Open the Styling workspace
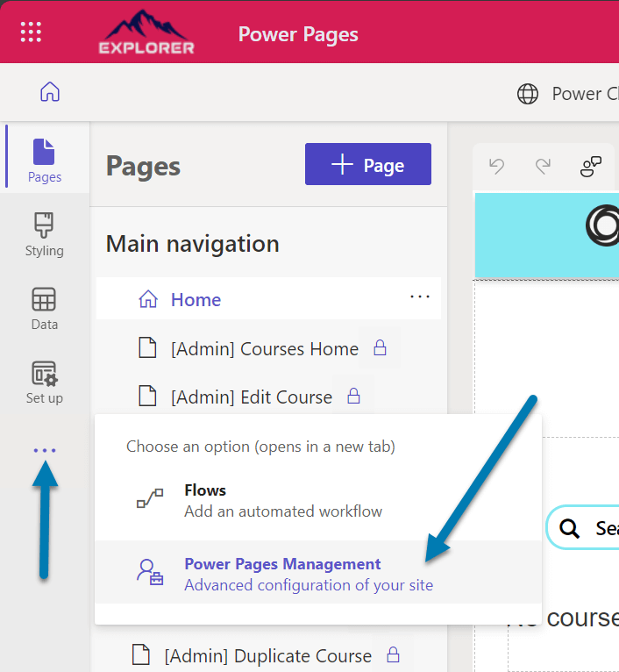 click(45, 234)
